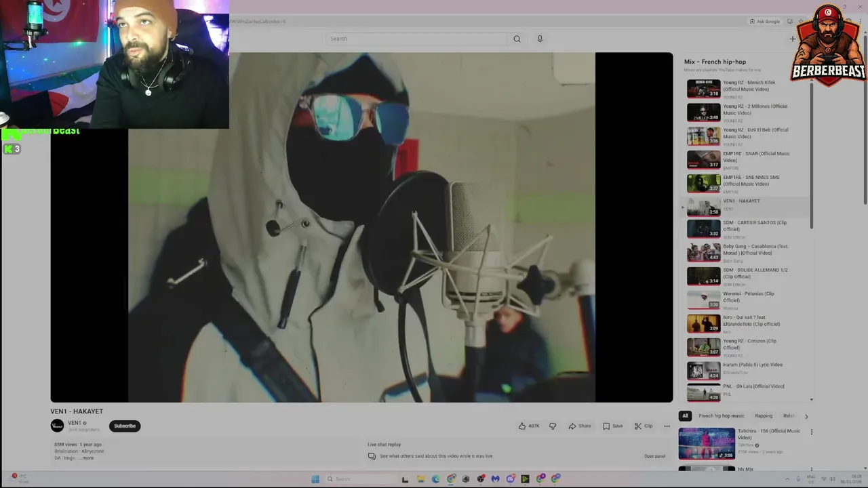Click the taskbar weather widget

coord(20,479)
